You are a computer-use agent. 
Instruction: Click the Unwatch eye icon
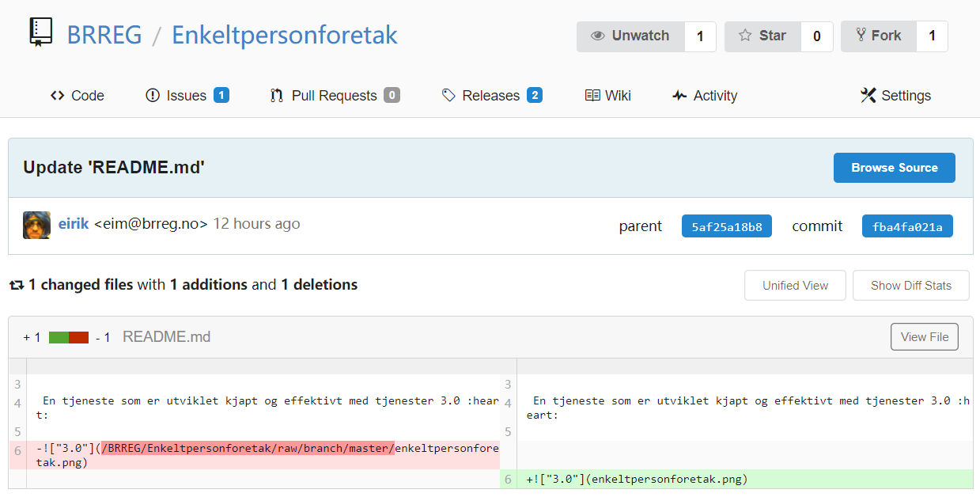(x=598, y=36)
